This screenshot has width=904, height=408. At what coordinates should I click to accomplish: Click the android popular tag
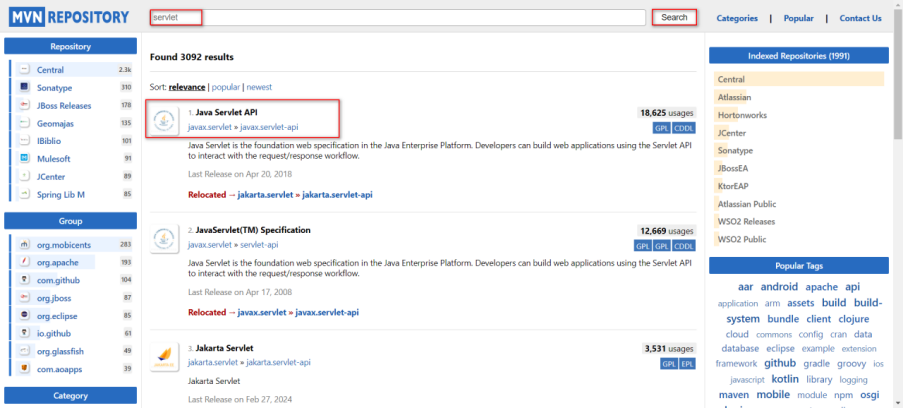pyautogui.click(x=779, y=286)
